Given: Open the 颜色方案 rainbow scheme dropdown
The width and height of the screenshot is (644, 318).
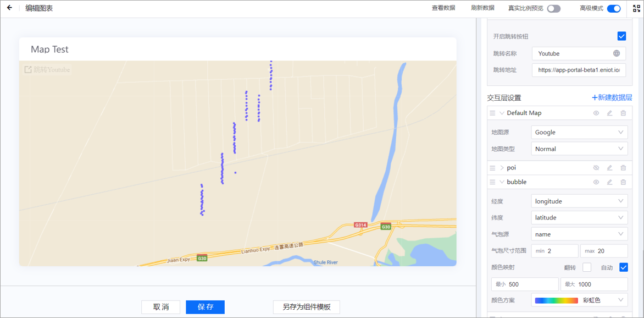Looking at the screenshot, I should 579,300.
